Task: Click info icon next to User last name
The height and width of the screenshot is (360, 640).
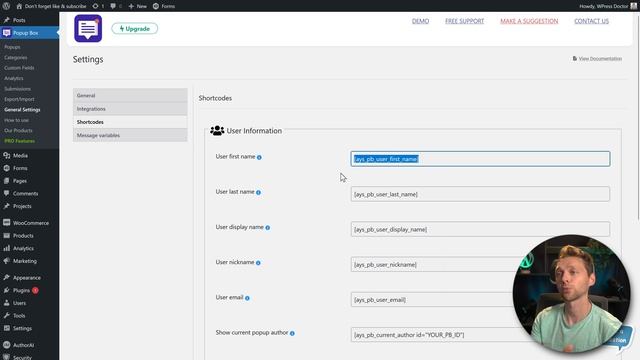Action: (258, 192)
